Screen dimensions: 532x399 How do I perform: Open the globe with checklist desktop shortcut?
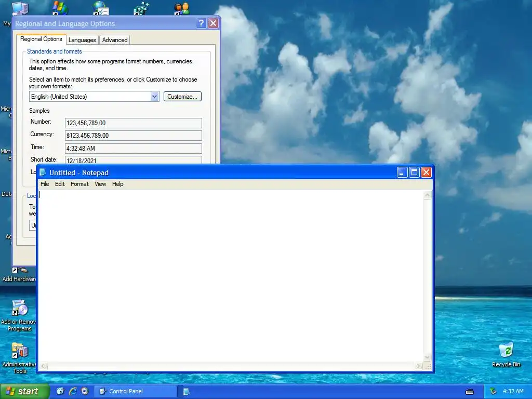click(x=100, y=8)
